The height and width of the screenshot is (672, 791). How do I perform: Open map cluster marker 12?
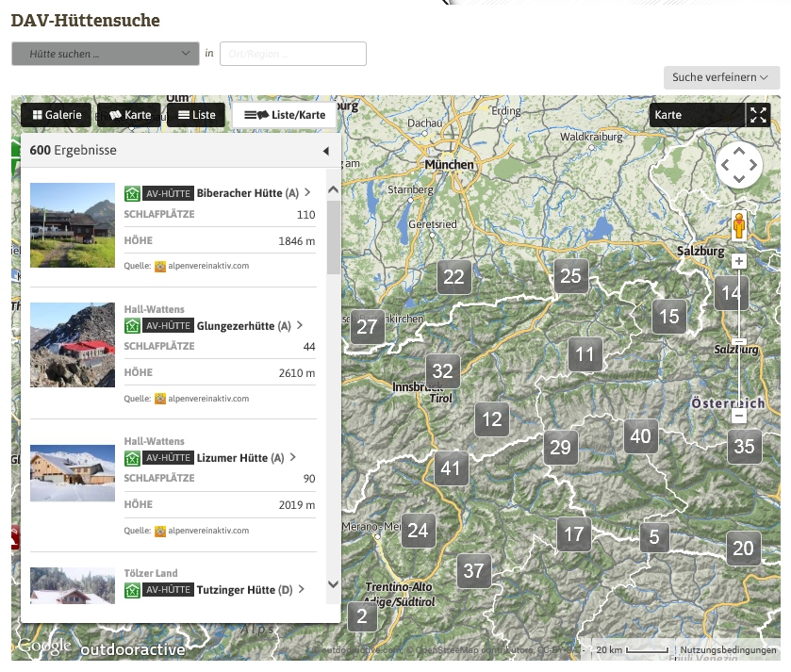coord(492,419)
